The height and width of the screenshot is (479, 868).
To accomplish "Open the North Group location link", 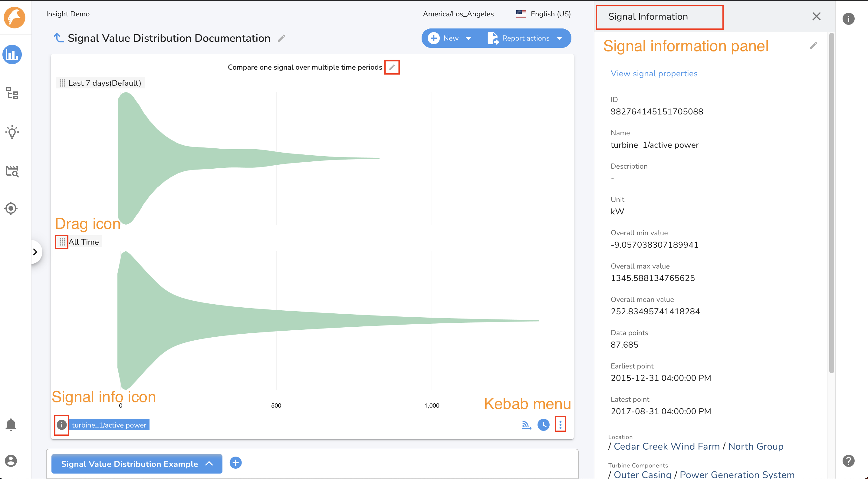I will [756, 446].
